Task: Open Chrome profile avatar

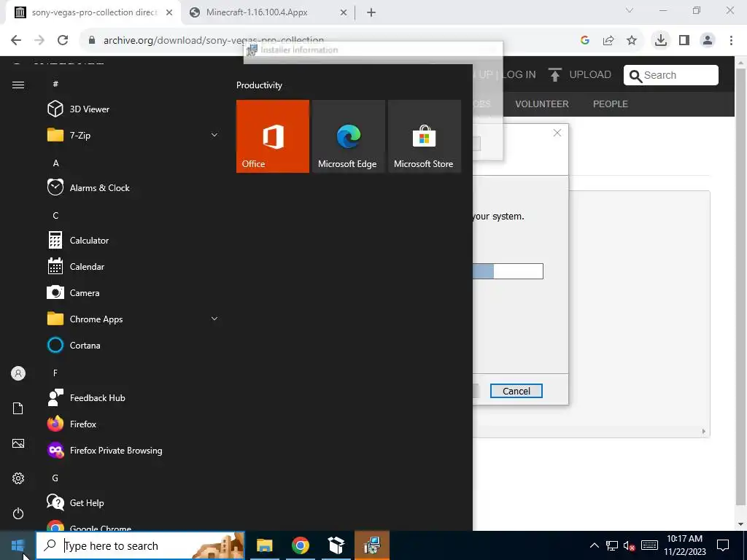Action: click(x=708, y=40)
